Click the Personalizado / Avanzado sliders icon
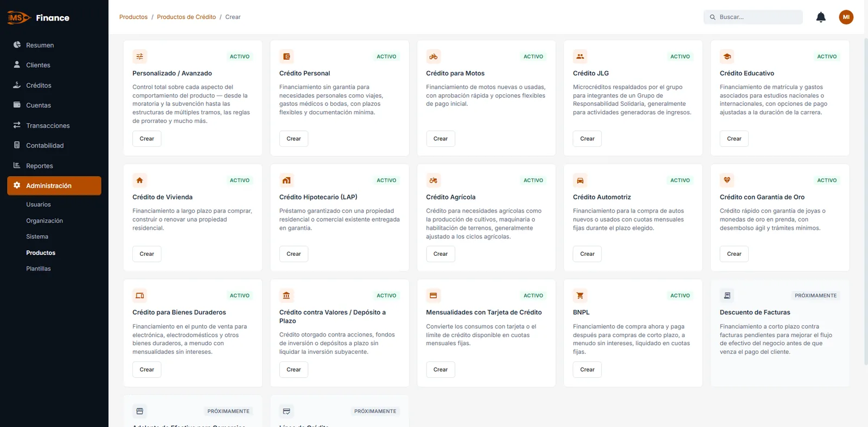 click(139, 56)
